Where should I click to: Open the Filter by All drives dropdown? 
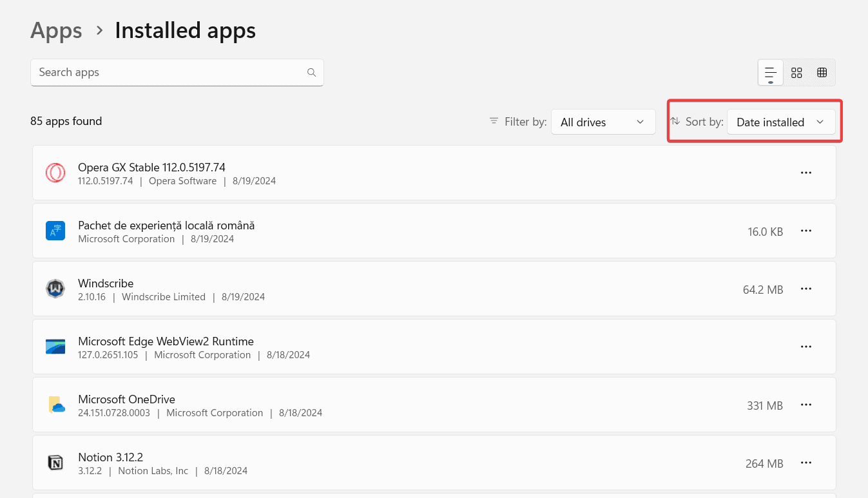click(603, 122)
